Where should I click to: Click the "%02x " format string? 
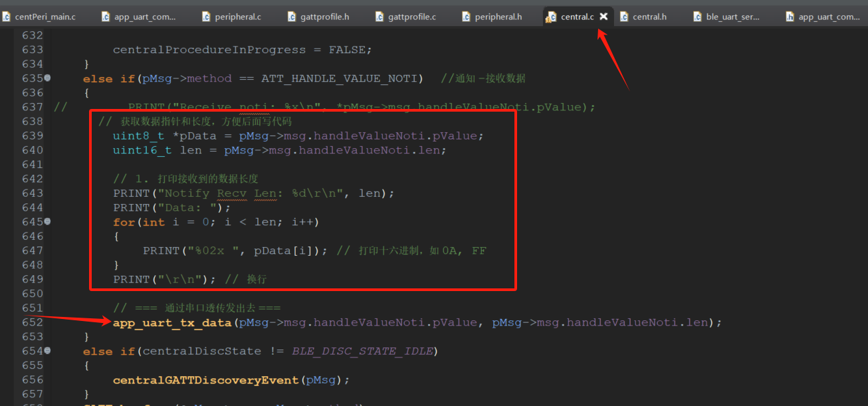pos(213,251)
